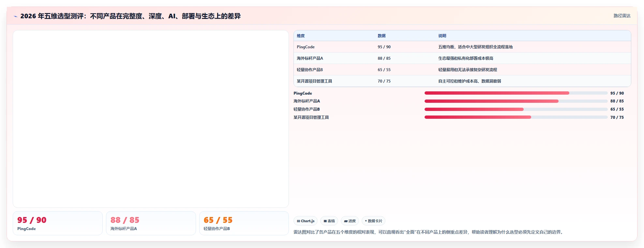Image resolution: width=644 pixels, height=248 pixels.
Task: Click the 某开源项目管理工具 progress bar
Action: pos(516,117)
